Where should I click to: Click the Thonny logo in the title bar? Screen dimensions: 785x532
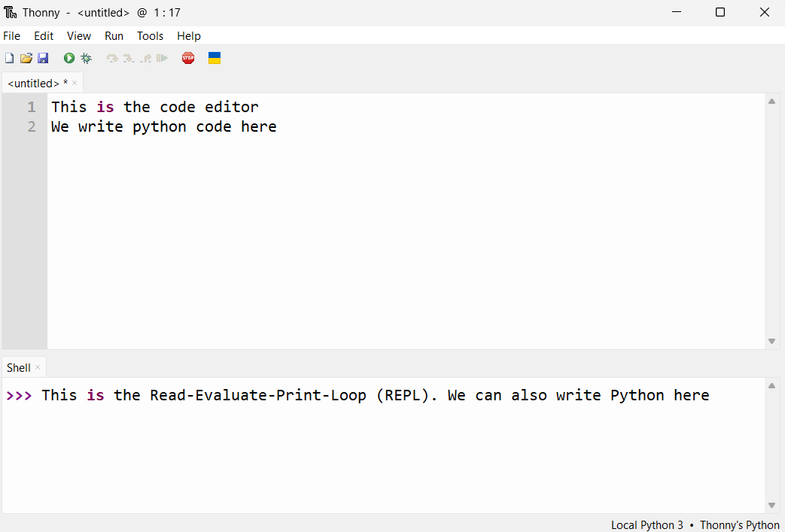pyautogui.click(x=9, y=12)
